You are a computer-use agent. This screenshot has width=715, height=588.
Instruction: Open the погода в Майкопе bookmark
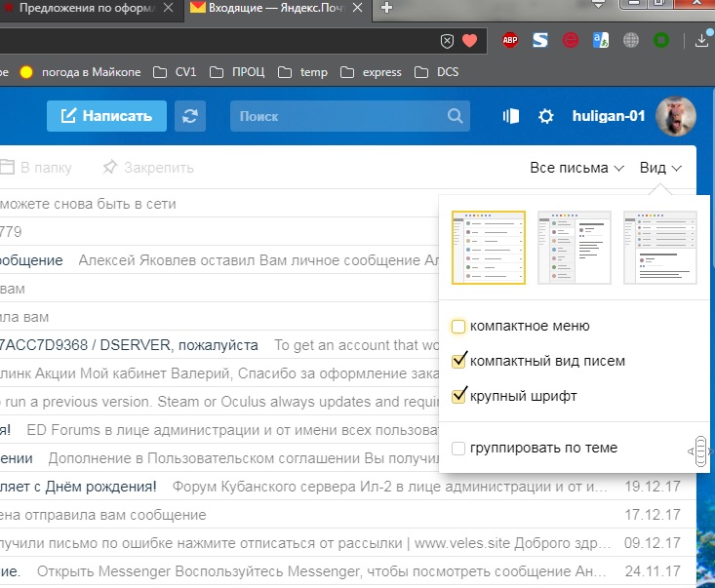pos(80,72)
